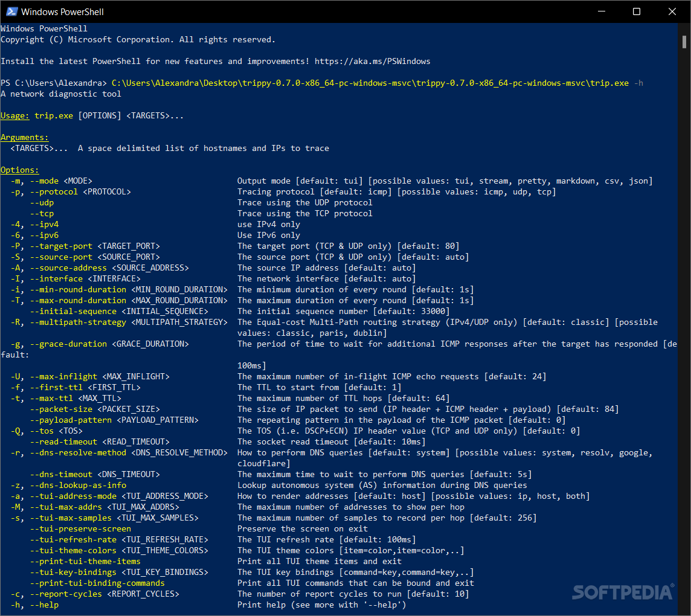Click the '--first-ttl <FIRST_TTL>' option
The image size is (691, 616).
pyautogui.click(x=86, y=387)
